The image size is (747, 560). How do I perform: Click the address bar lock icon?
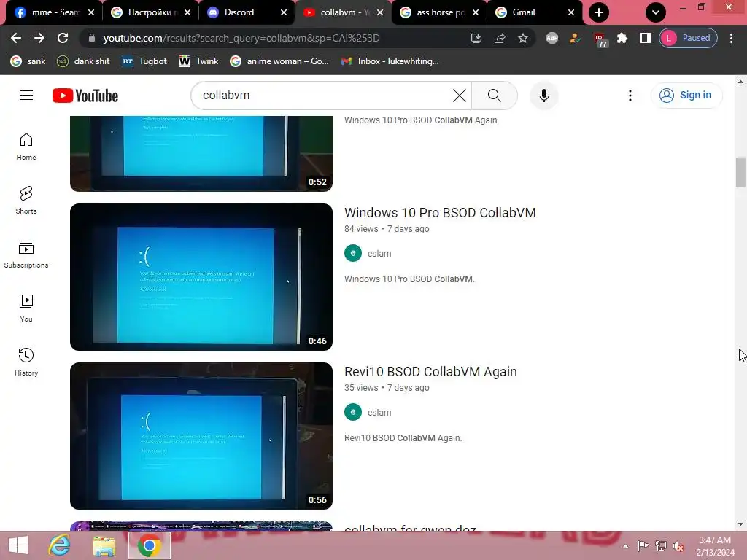[x=92, y=38]
